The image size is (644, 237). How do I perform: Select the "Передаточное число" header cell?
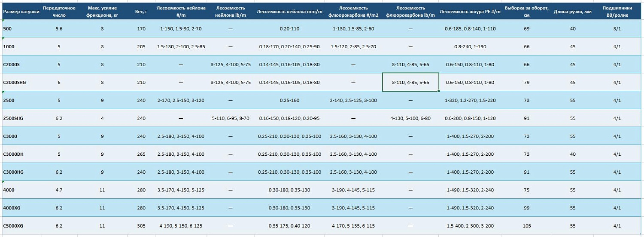point(59,12)
